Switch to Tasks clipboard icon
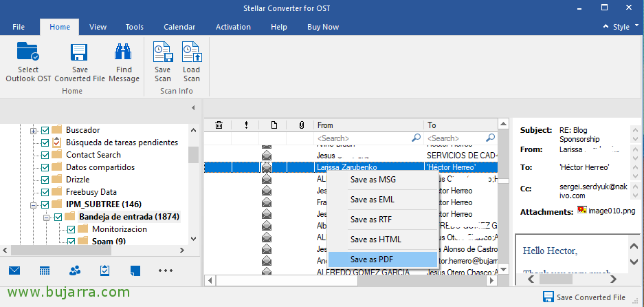 [x=104, y=271]
